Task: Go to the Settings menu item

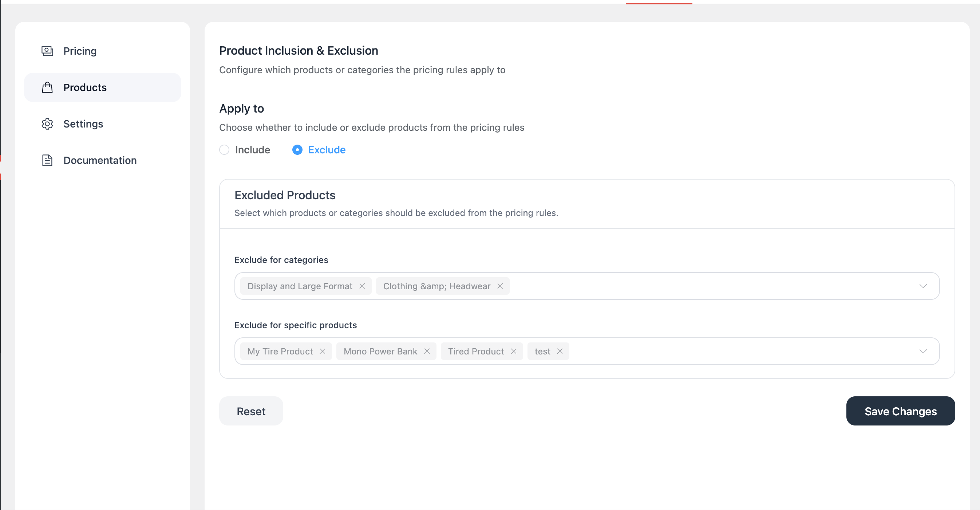Action: click(x=83, y=124)
